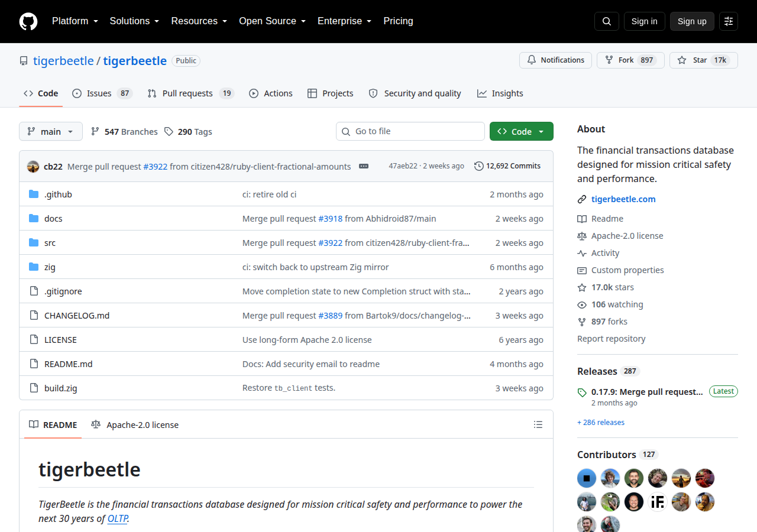
Task: Click the Star icon button
Action: tap(704, 60)
